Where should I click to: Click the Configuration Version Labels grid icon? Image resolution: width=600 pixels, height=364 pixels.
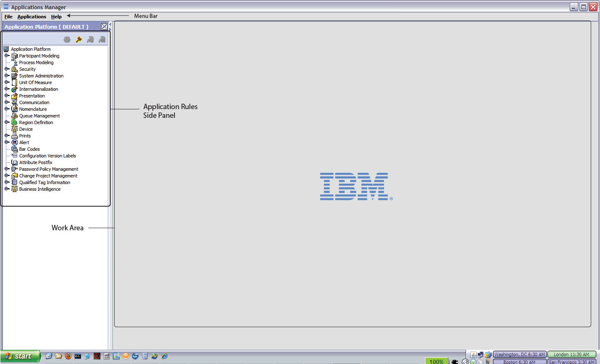click(15, 156)
